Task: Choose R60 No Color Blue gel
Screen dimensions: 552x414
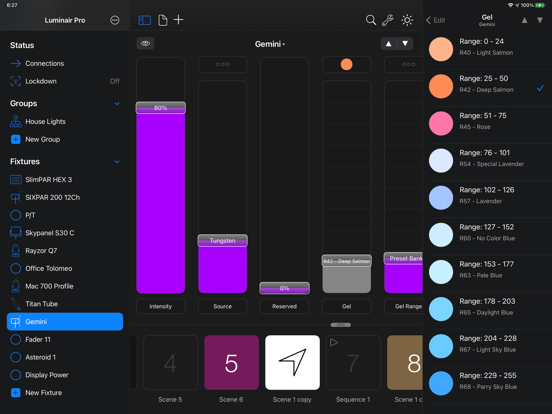Action: point(488,235)
